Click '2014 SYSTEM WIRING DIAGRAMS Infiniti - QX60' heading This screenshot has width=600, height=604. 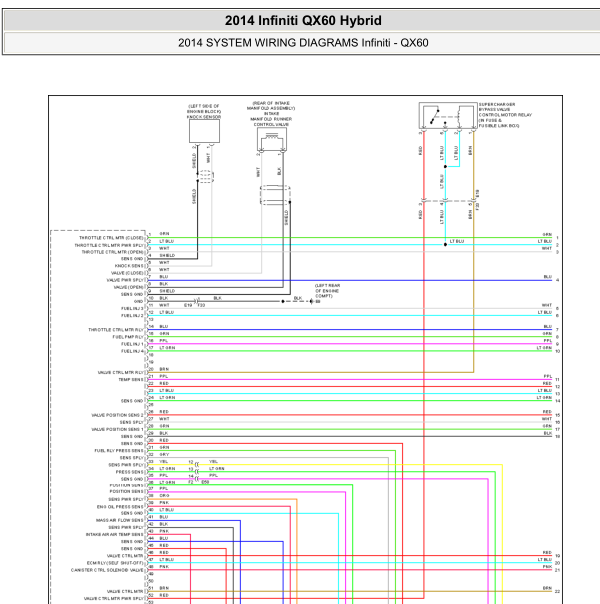(x=303, y=43)
